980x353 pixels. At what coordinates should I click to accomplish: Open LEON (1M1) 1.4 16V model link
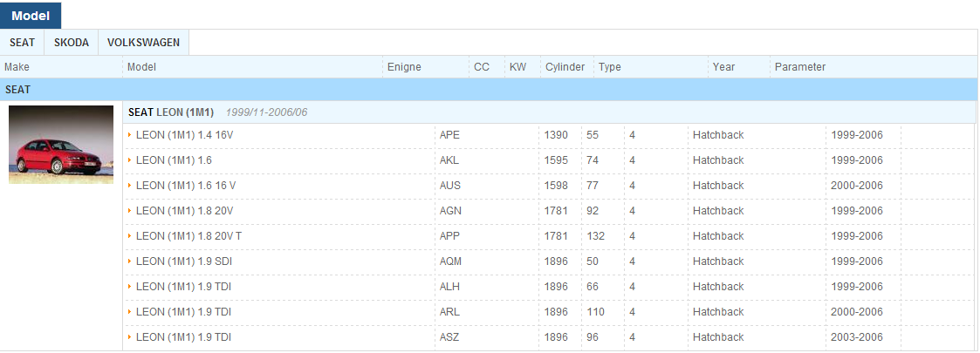tap(184, 135)
